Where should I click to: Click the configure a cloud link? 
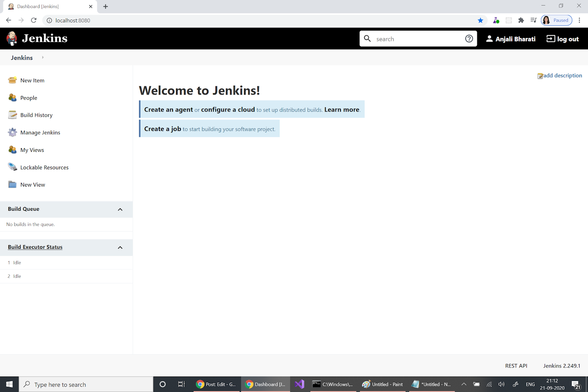(x=228, y=110)
